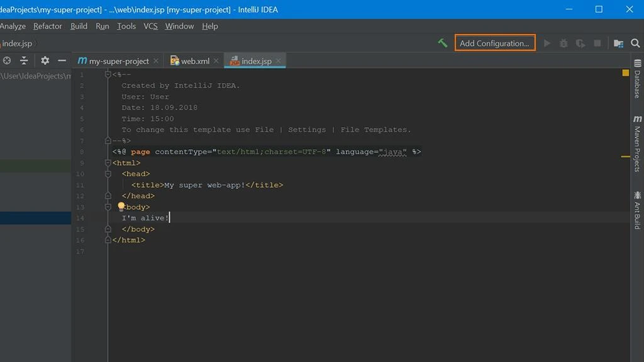Image resolution: width=644 pixels, height=362 pixels.
Task: Hide the project panel with minus icon
Action: pos(62,61)
